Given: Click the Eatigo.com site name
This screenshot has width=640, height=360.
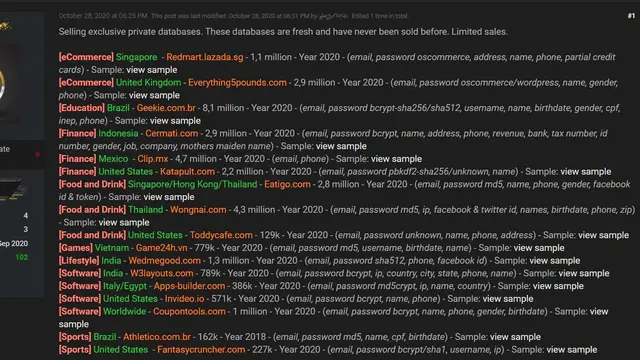Looking at the screenshot, I should [x=287, y=184].
